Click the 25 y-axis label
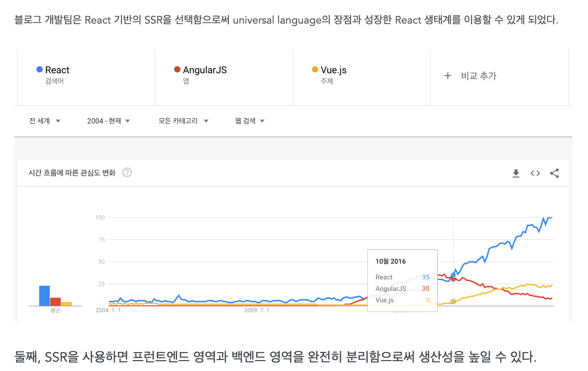Screen dimensions: 588x371 102,284
